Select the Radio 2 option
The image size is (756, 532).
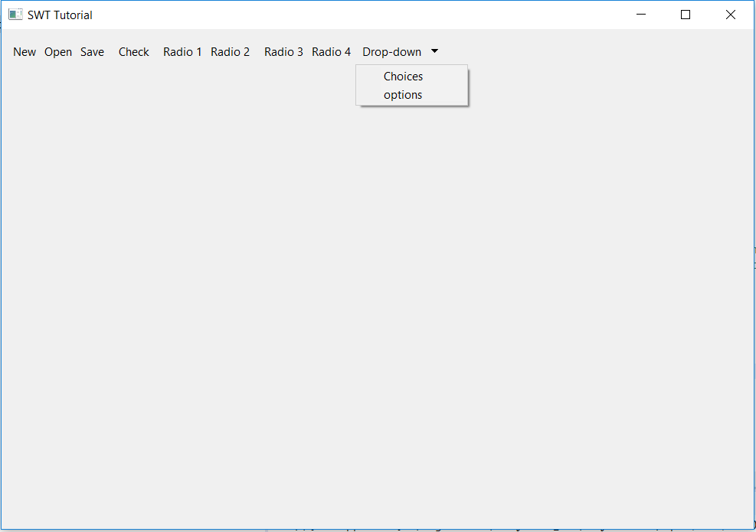[230, 51]
